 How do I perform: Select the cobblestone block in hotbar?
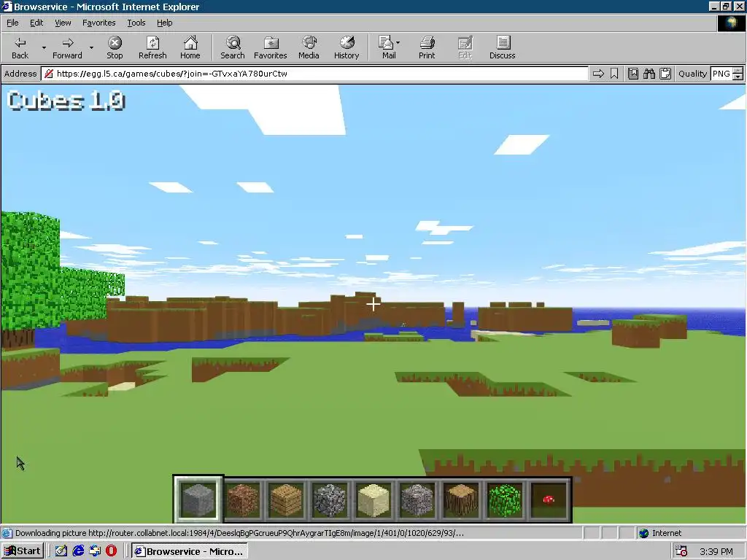click(330, 499)
